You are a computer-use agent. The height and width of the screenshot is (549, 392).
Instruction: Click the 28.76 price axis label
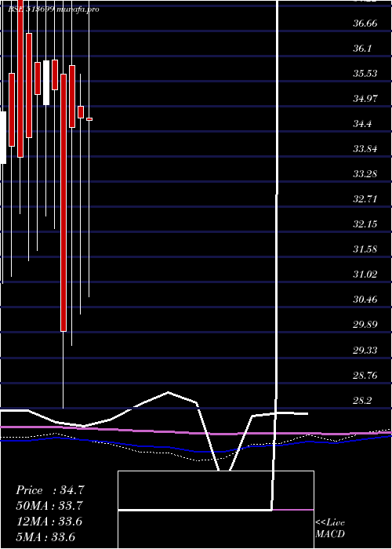[365, 376]
